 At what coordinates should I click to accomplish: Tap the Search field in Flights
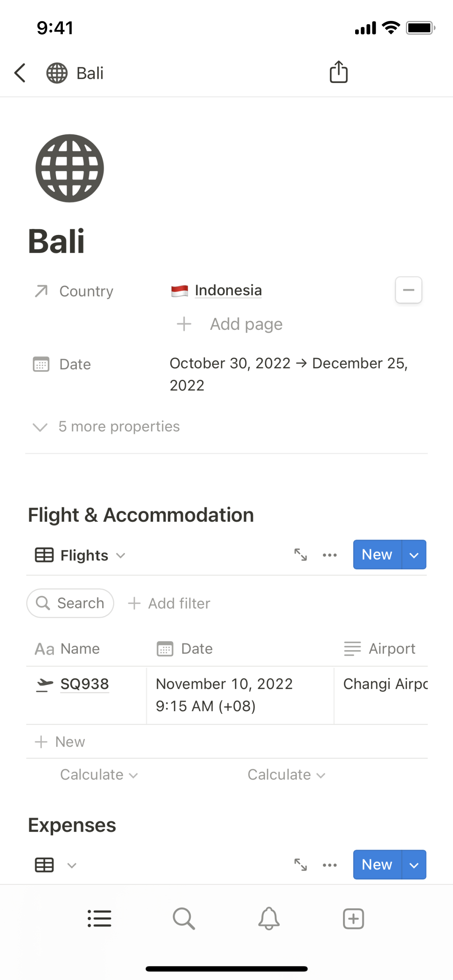tap(70, 603)
